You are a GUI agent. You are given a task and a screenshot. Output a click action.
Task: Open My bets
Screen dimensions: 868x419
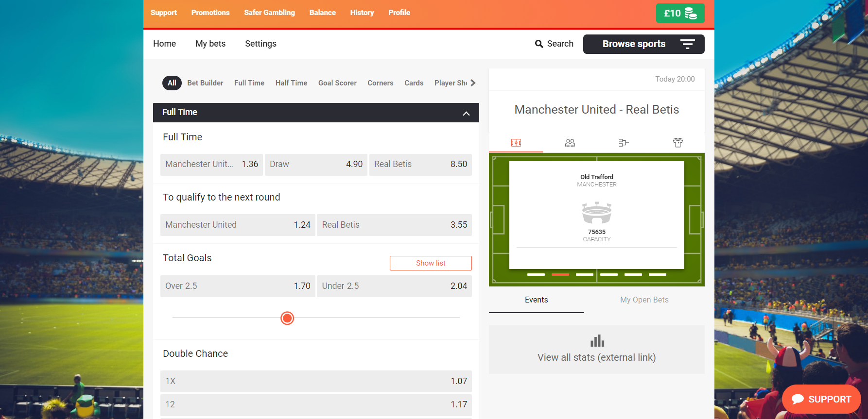(x=210, y=44)
